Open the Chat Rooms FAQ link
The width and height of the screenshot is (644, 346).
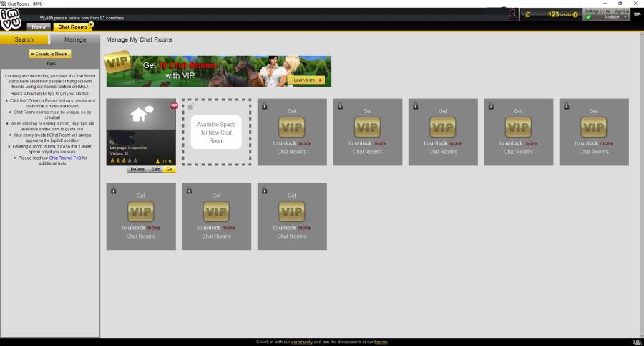tap(65, 158)
